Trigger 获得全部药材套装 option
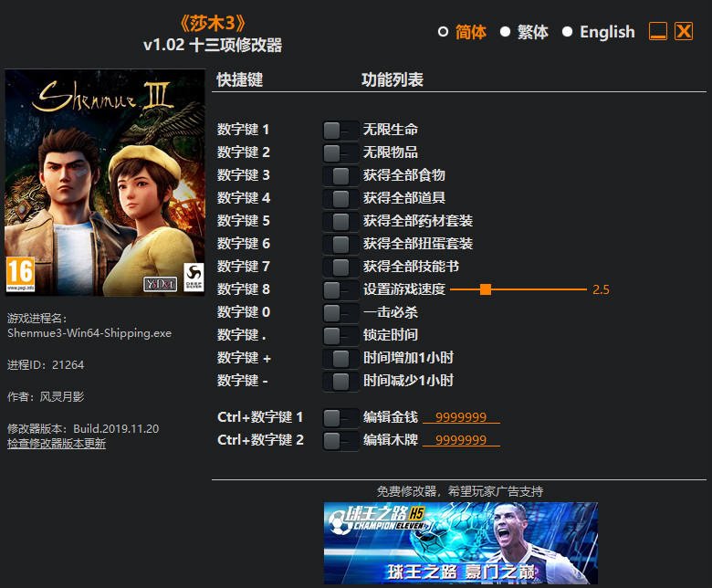Image resolution: width=712 pixels, height=588 pixels. pos(340,221)
